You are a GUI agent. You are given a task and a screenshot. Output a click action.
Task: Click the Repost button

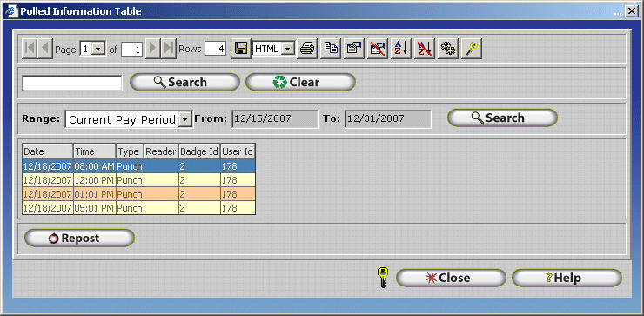[79, 239]
